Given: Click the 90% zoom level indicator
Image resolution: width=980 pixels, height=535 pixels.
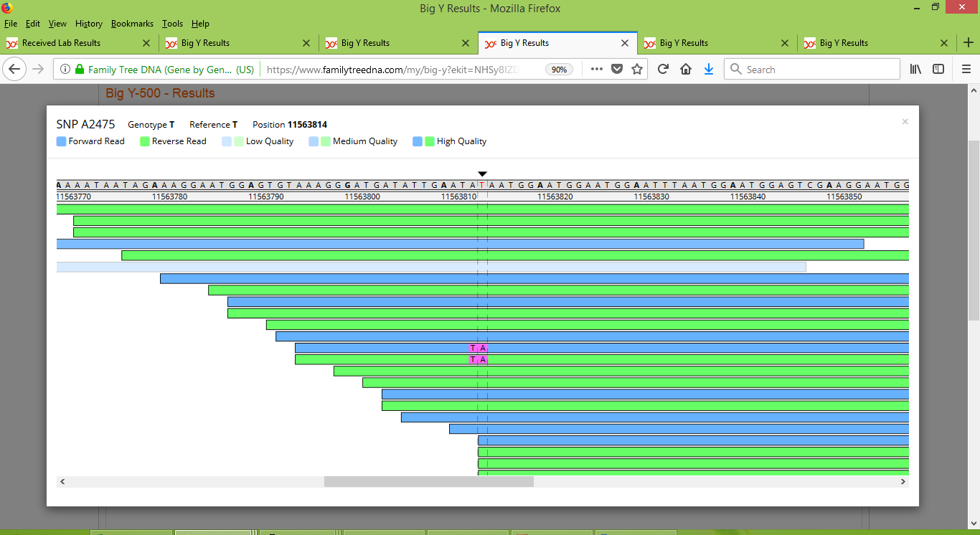Looking at the screenshot, I should 559,70.
